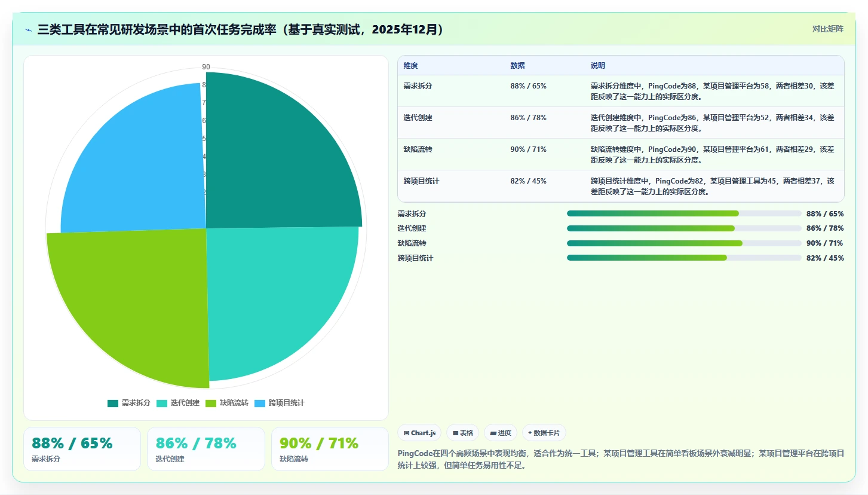
Task: Open the 88% / 65% 需求拆分 data card
Action: tap(82, 449)
